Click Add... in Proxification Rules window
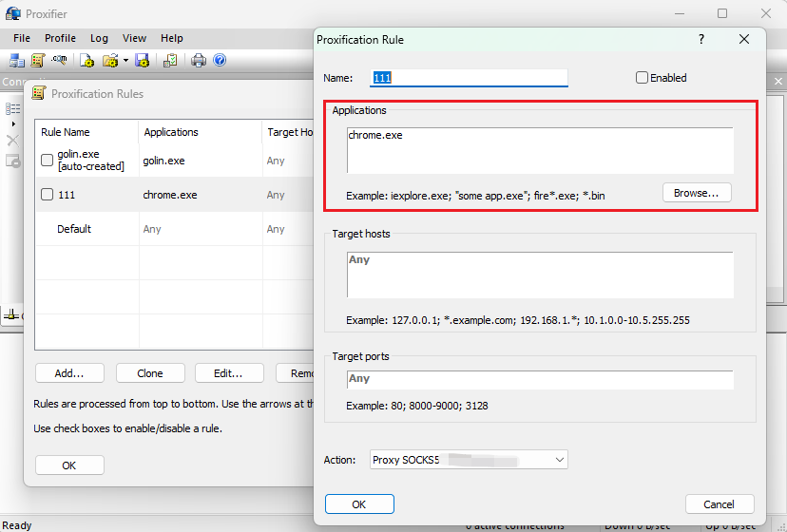The image size is (787, 532). pyautogui.click(x=69, y=373)
